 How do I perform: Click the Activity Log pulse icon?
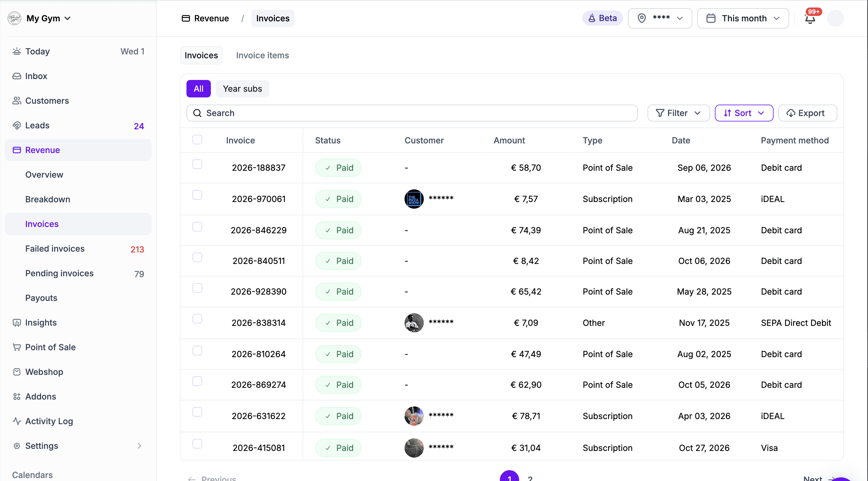click(x=17, y=421)
